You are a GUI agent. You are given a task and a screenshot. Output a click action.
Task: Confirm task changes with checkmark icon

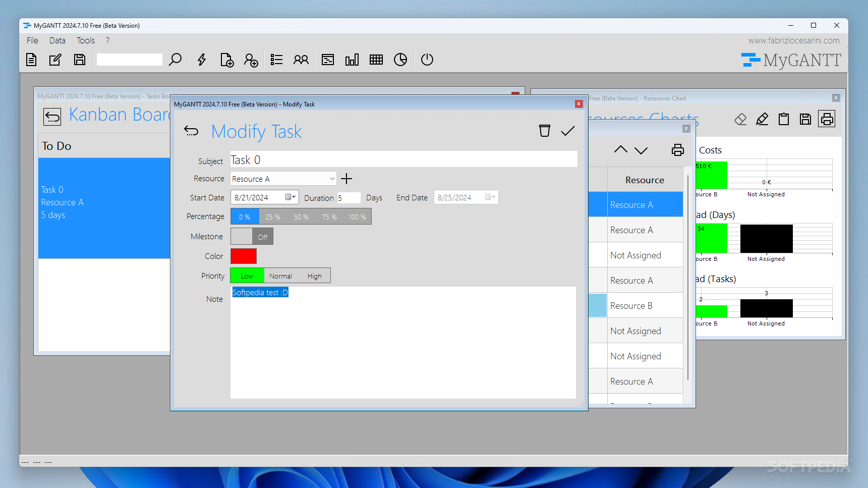click(x=568, y=131)
